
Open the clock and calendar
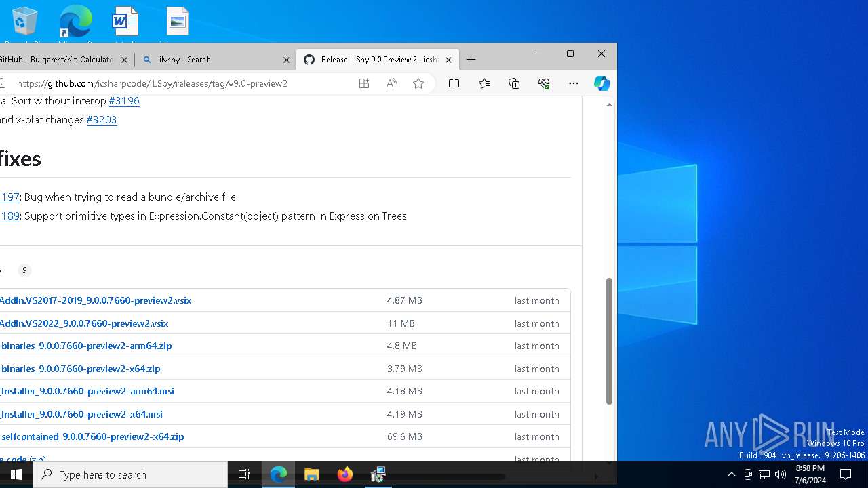click(810, 474)
